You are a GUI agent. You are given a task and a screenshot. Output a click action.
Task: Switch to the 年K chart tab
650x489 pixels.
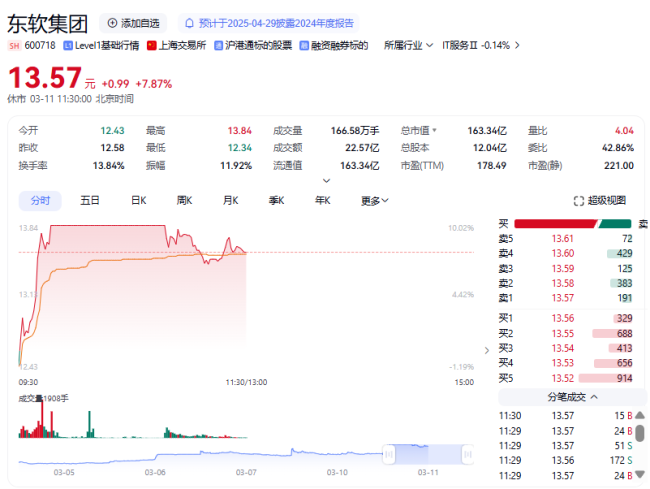(323, 201)
